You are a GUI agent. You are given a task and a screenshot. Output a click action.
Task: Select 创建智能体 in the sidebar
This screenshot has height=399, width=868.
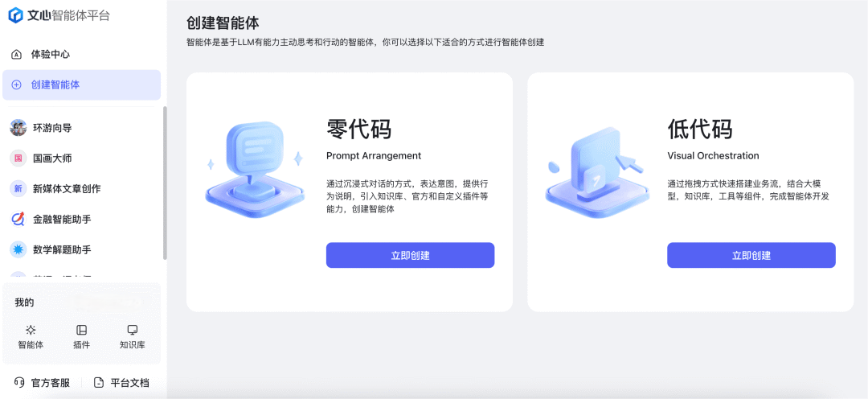click(x=81, y=84)
